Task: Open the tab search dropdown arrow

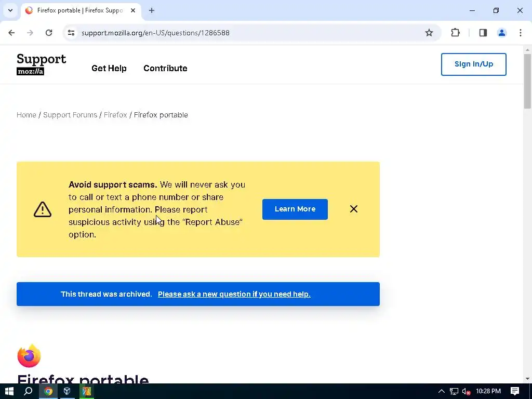Action: [x=10, y=10]
